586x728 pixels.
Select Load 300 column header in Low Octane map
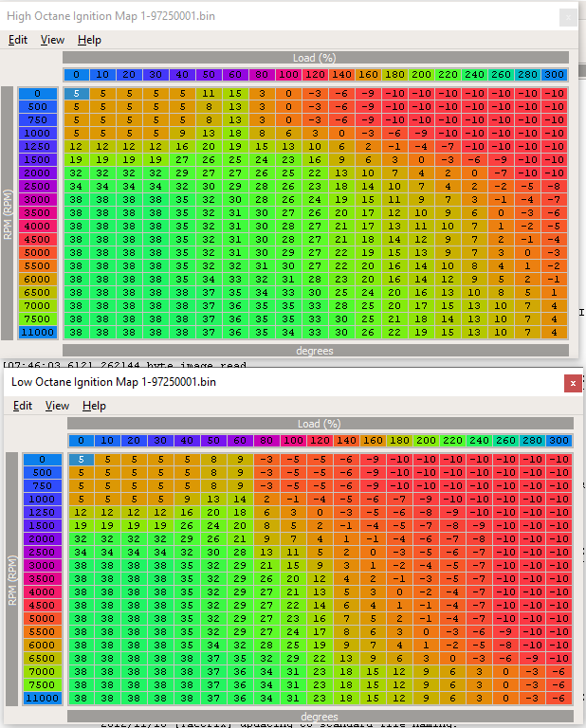(559, 441)
